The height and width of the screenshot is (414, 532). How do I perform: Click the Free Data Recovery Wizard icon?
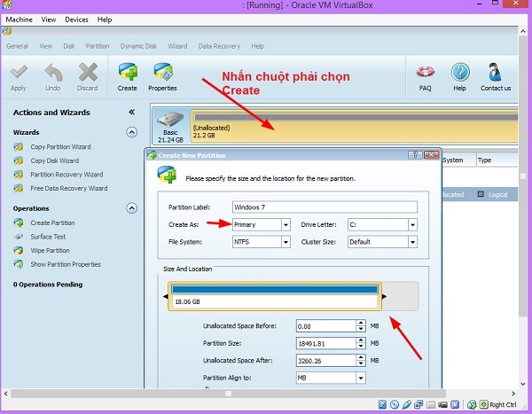point(19,188)
